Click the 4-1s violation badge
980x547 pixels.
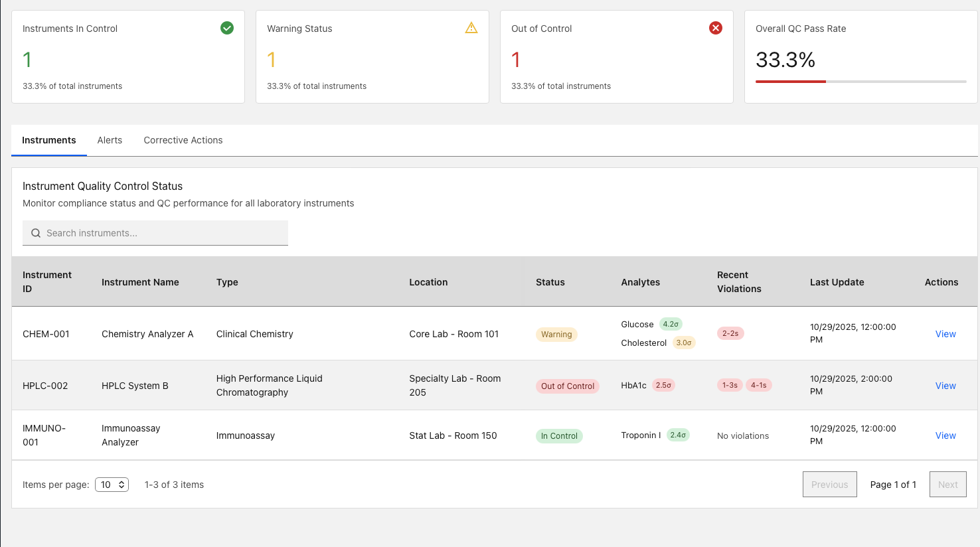point(758,385)
